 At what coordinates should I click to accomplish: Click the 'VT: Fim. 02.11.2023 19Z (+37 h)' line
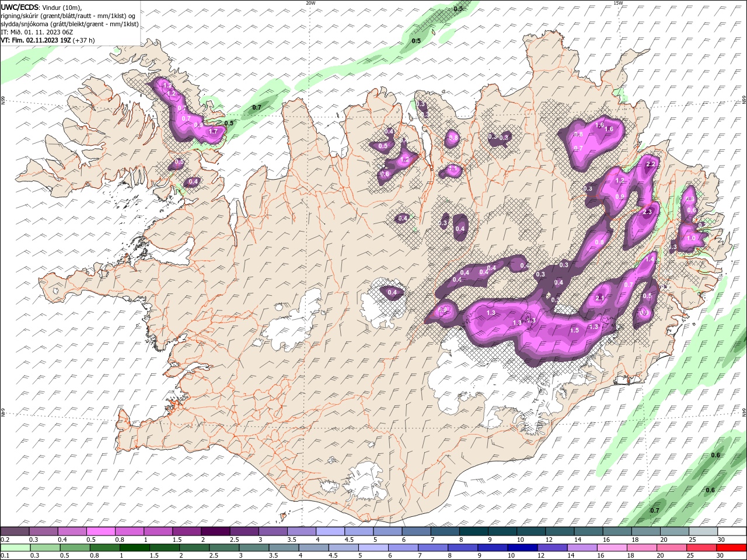coord(48,40)
